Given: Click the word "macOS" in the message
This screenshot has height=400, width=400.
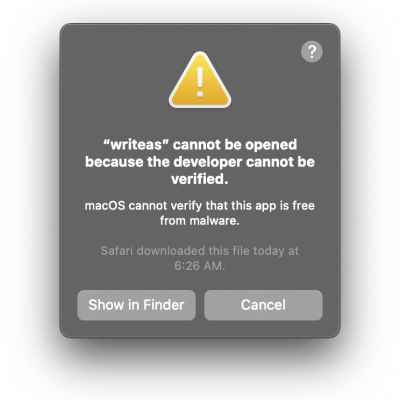Looking at the screenshot, I should click(x=105, y=206).
